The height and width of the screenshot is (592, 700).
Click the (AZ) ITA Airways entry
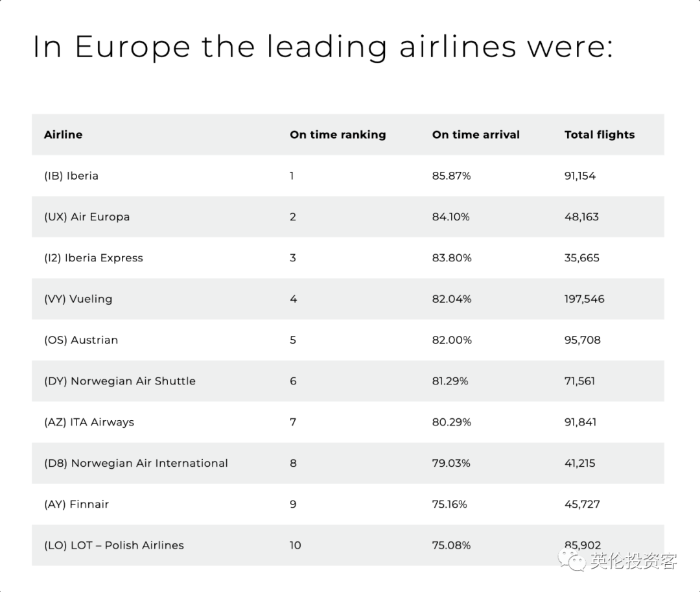pos(89,422)
